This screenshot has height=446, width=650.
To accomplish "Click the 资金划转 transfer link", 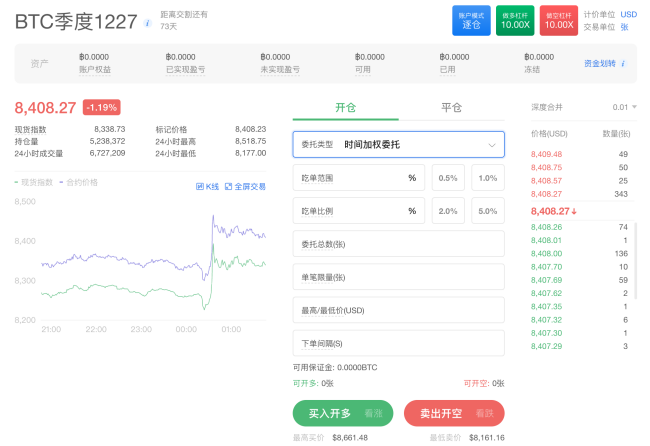I will 600,63.
